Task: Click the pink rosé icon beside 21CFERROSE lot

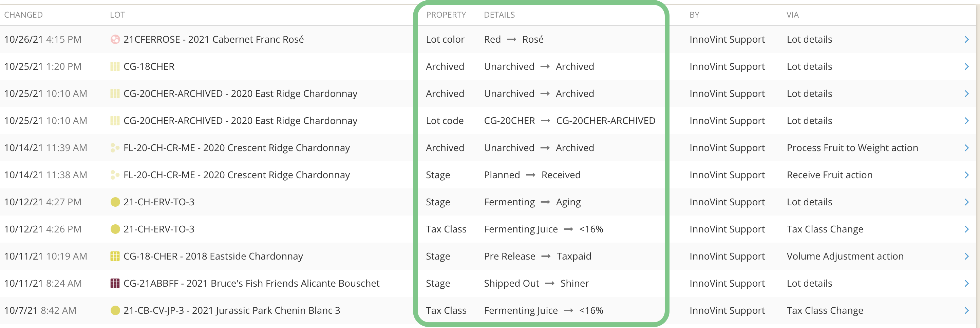Action: click(x=115, y=39)
